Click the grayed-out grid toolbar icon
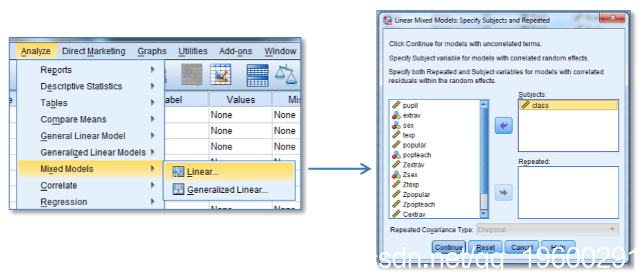The image size is (644, 280). tap(192, 75)
